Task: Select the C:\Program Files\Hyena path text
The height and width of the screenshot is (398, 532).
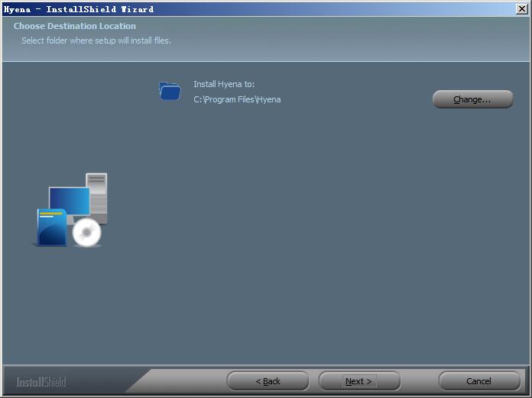Action: (237, 99)
